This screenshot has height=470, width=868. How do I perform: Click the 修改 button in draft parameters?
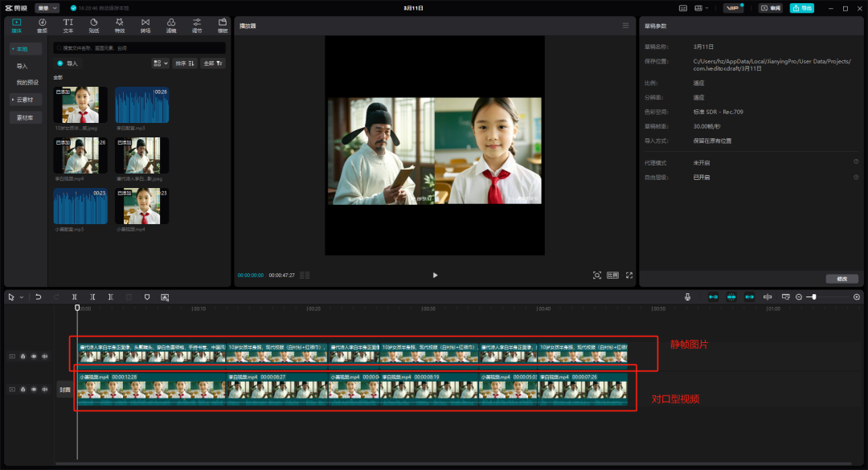pyautogui.click(x=841, y=279)
